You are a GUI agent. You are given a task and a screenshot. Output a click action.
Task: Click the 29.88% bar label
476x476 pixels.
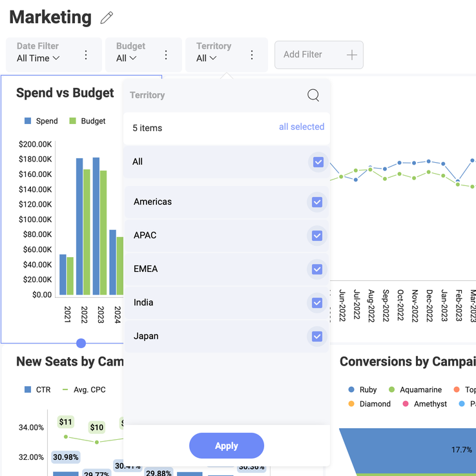[x=158, y=472]
